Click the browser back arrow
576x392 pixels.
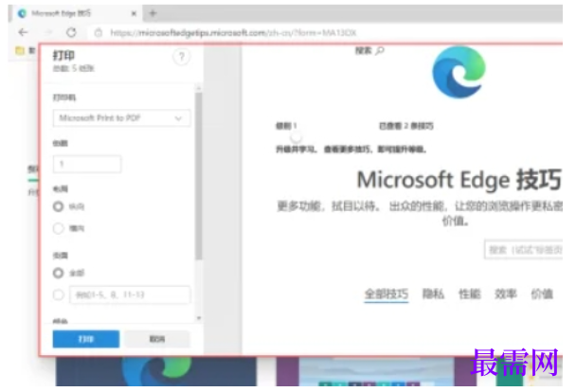[x=23, y=32]
